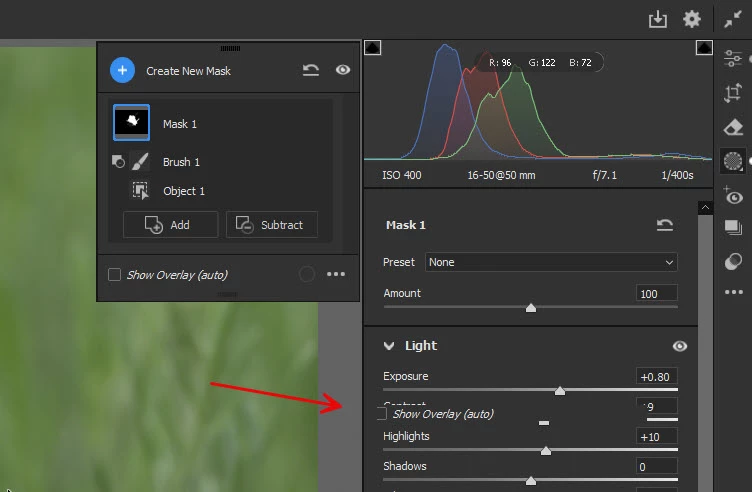The height and width of the screenshot is (492, 752).
Task: Reset the Mask 1 adjustments with the undo arrow in the adjustments panel
Action: tap(665, 225)
